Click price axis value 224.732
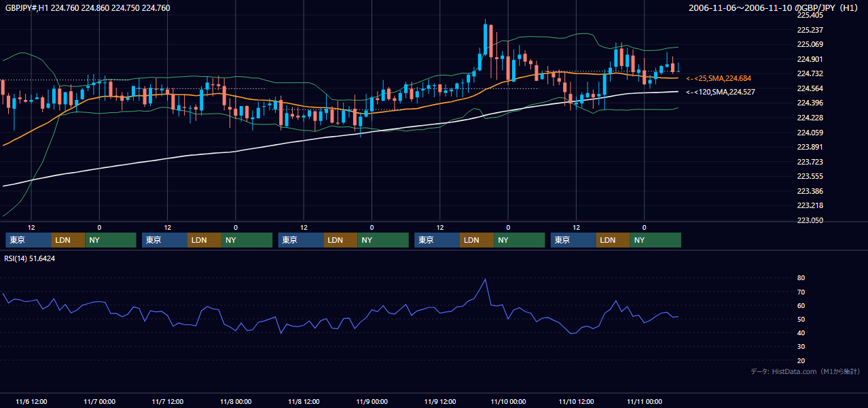868x408 pixels. 810,73
